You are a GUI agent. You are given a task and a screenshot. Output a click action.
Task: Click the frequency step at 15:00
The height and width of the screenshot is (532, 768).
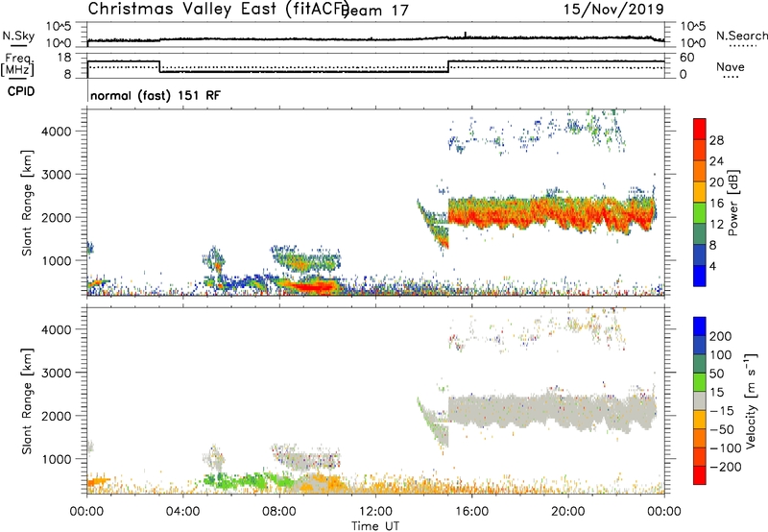point(448,66)
